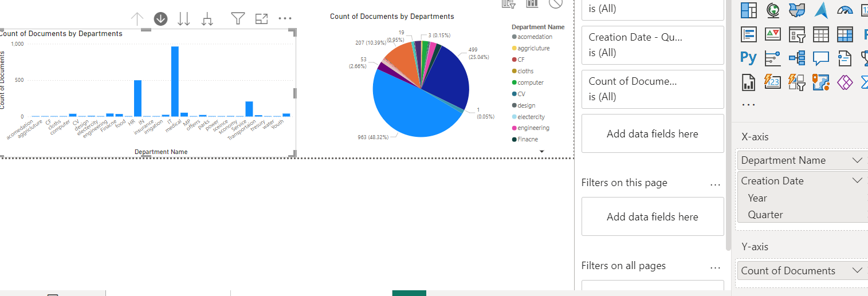Image resolution: width=868 pixels, height=296 pixels.
Task: Open Get more visuals ellipsis
Action: pos(748,105)
